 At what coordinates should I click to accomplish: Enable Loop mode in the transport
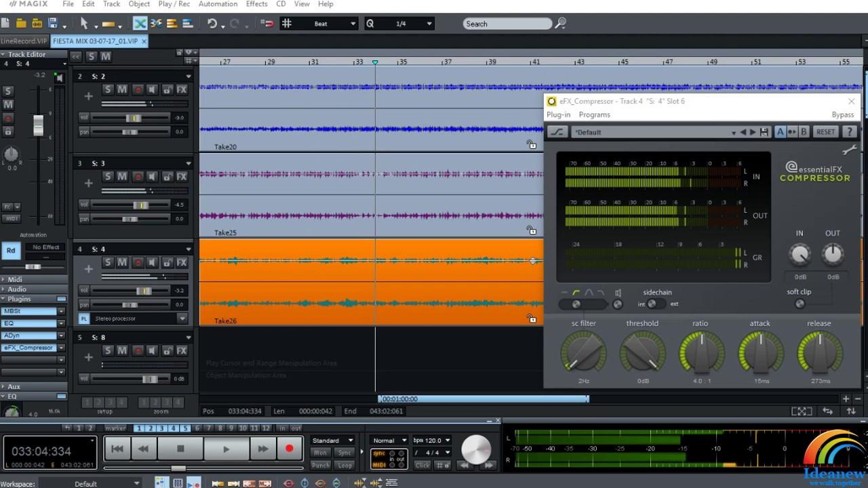click(x=345, y=466)
